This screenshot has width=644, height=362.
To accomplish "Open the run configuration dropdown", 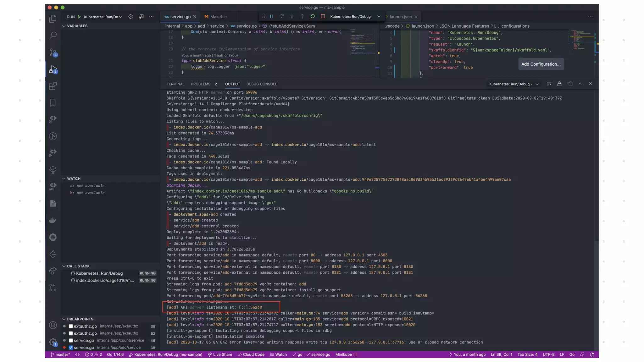I will point(103,17).
